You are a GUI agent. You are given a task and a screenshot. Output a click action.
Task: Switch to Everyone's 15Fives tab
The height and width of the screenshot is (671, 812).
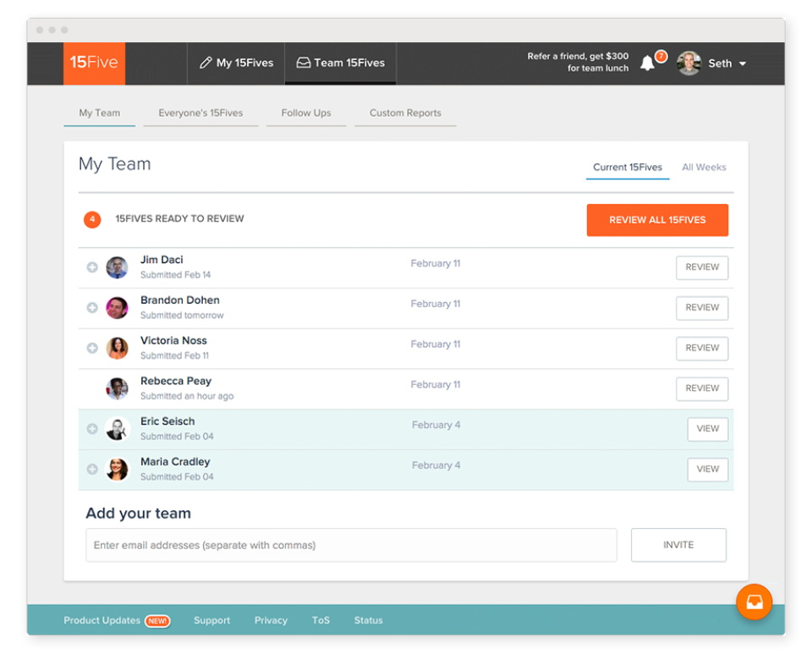click(201, 113)
